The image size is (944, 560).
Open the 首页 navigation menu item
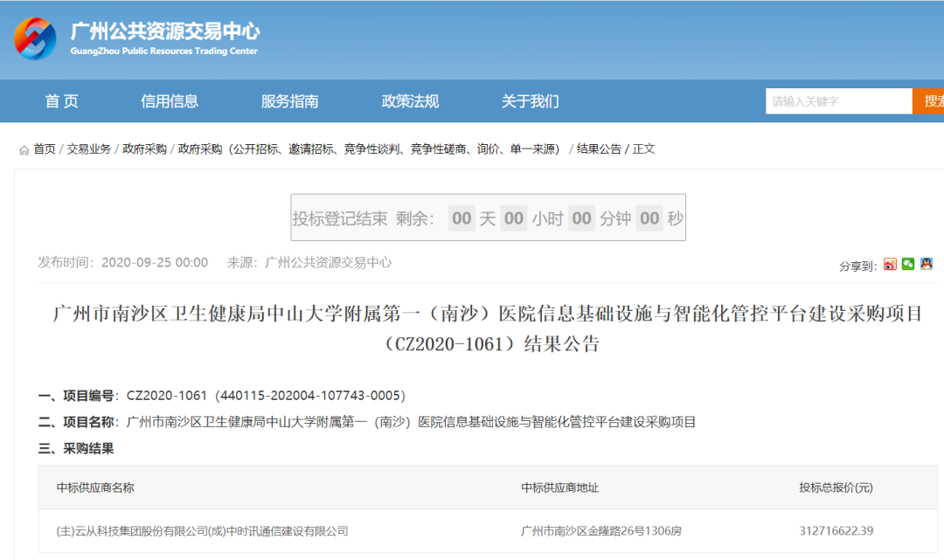click(62, 101)
